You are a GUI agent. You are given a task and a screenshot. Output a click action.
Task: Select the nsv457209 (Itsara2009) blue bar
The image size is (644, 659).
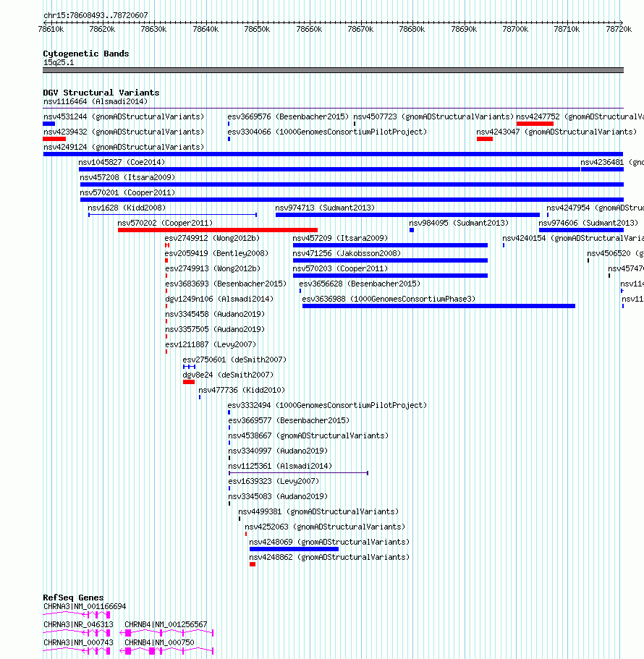click(390, 245)
